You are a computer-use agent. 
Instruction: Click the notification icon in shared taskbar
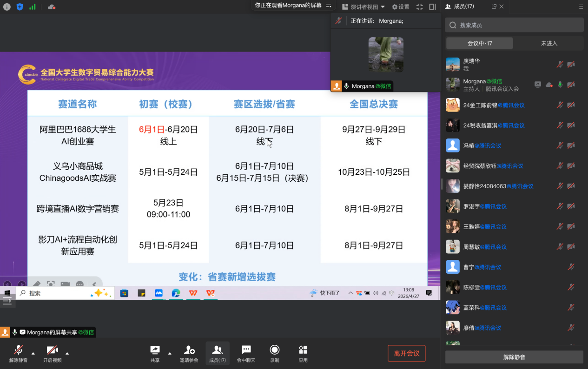coord(429,293)
